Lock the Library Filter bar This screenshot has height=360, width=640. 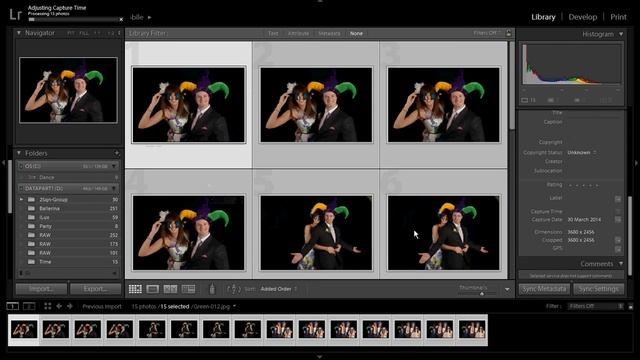click(508, 33)
